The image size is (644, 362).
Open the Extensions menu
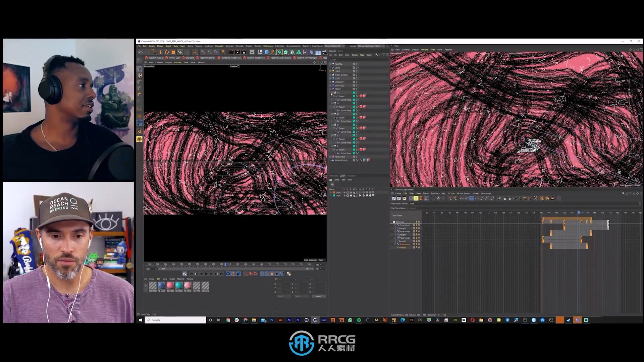(268, 46)
